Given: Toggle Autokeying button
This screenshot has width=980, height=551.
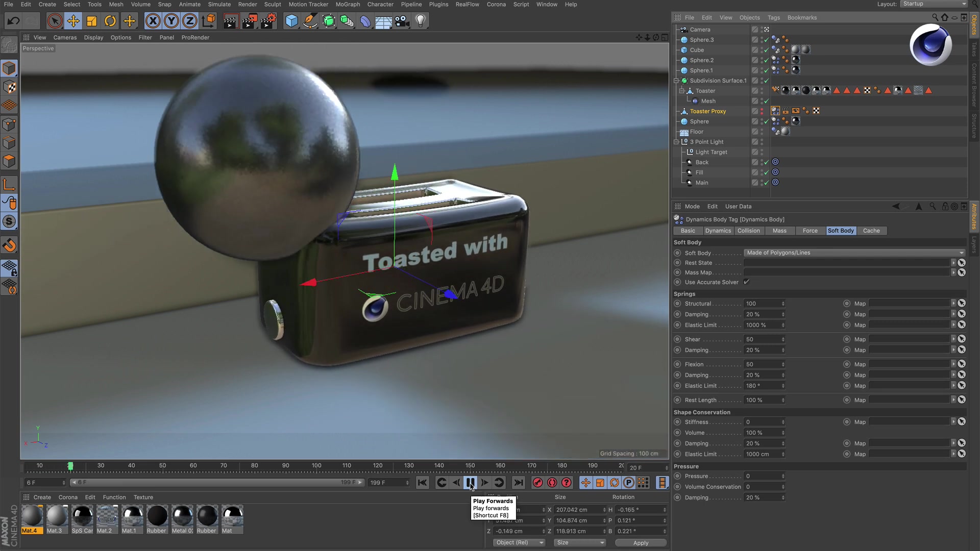Looking at the screenshot, I should [x=552, y=483].
